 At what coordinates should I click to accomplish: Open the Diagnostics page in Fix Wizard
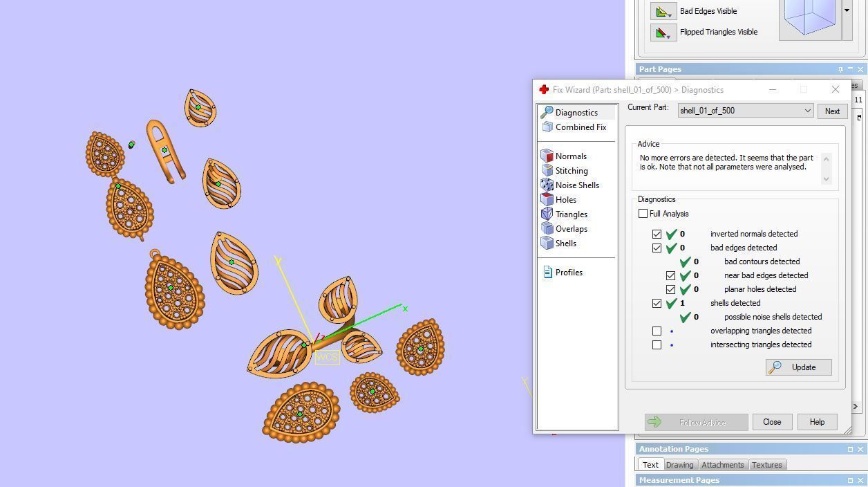pyautogui.click(x=576, y=112)
